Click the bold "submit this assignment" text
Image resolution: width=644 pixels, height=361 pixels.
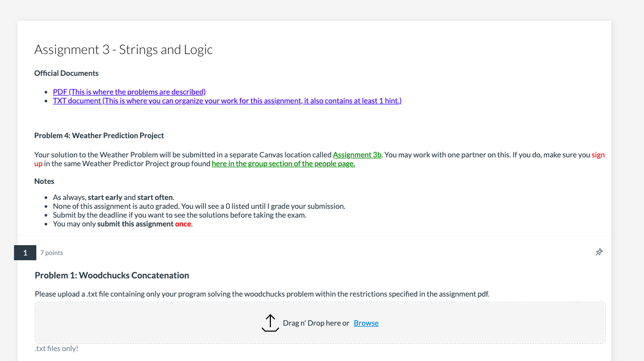(135, 224)
